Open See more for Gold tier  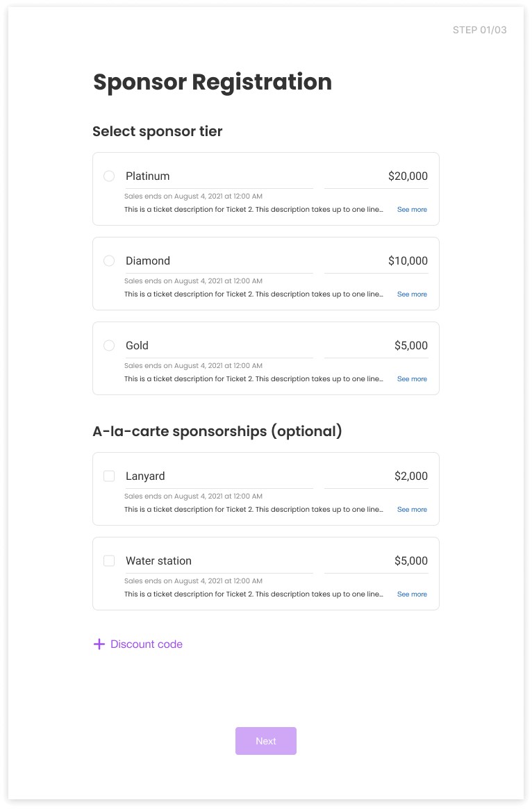[412, 379]
